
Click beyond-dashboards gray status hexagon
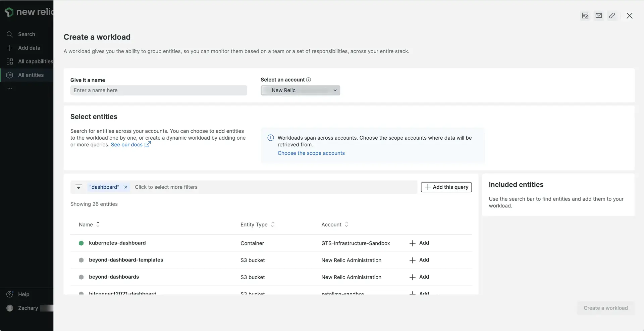pos(81,277)
